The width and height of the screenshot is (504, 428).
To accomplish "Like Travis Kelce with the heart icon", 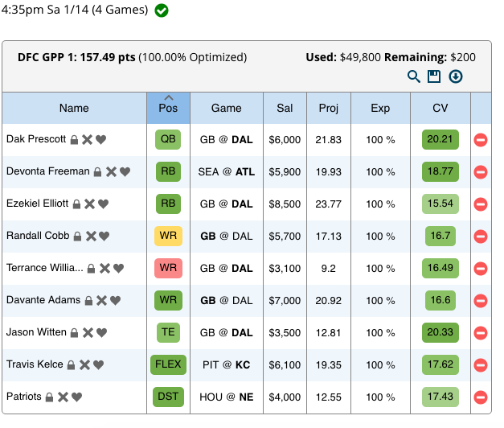I will tap(98, 365).
